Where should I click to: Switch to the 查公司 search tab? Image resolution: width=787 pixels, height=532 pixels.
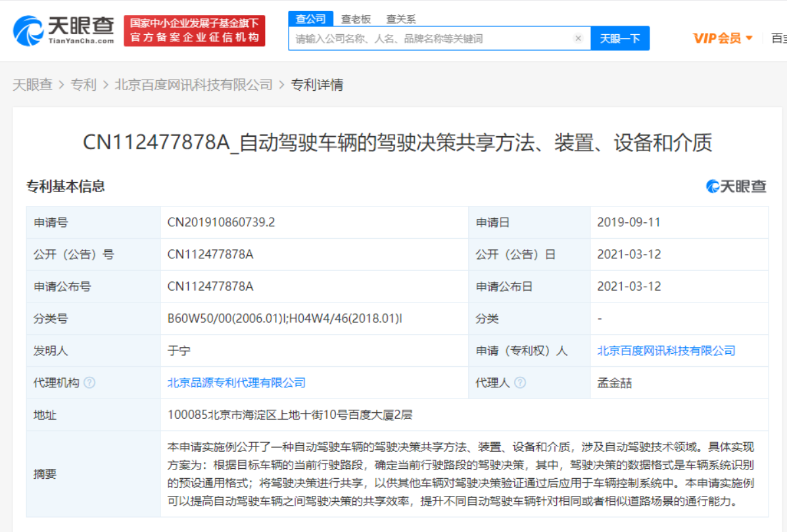[x=310, y=19]
